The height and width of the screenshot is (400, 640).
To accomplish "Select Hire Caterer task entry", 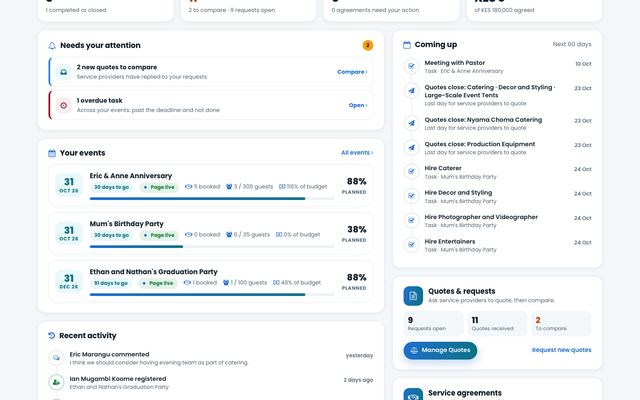I will [497, 172].
